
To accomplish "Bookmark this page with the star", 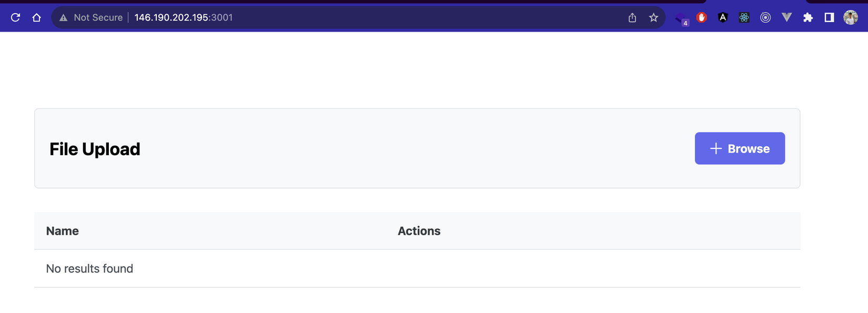I will [653, 18].
